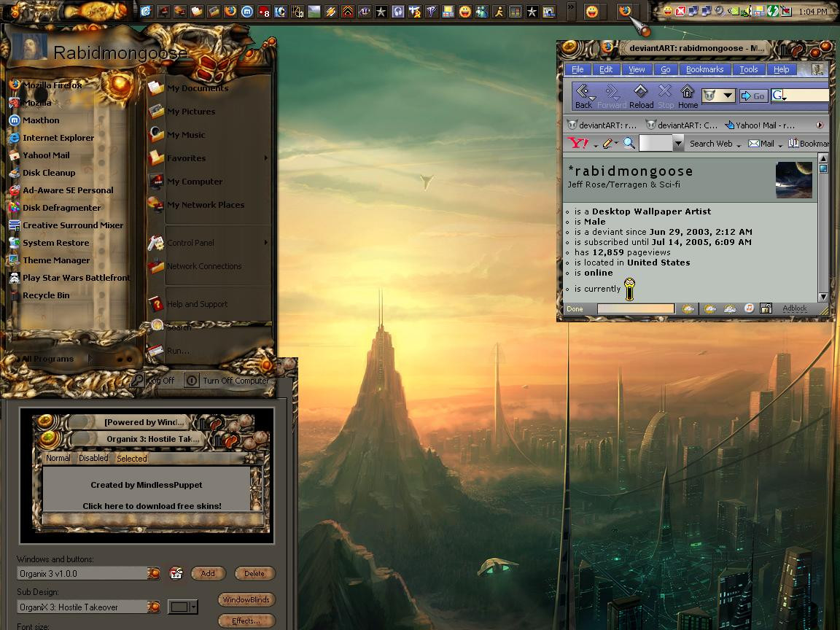The height and width of the screenshot is (630, 840).
Task: Open Disk Defragmenter entry
Action: 55,208
